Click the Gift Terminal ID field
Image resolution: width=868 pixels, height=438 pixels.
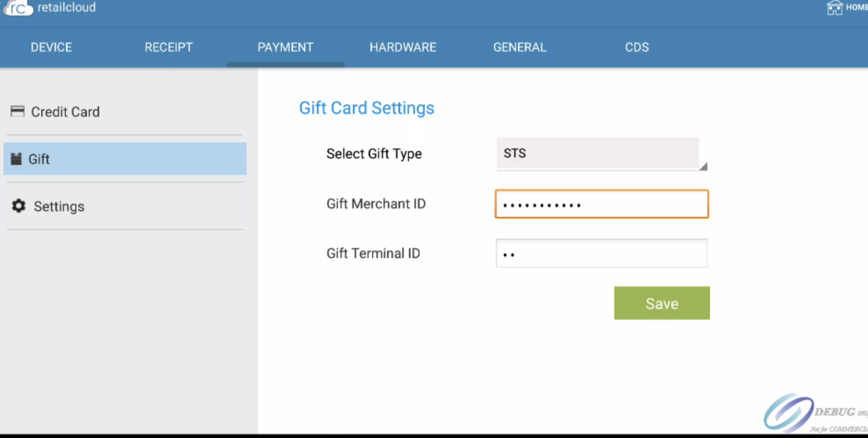602,253
